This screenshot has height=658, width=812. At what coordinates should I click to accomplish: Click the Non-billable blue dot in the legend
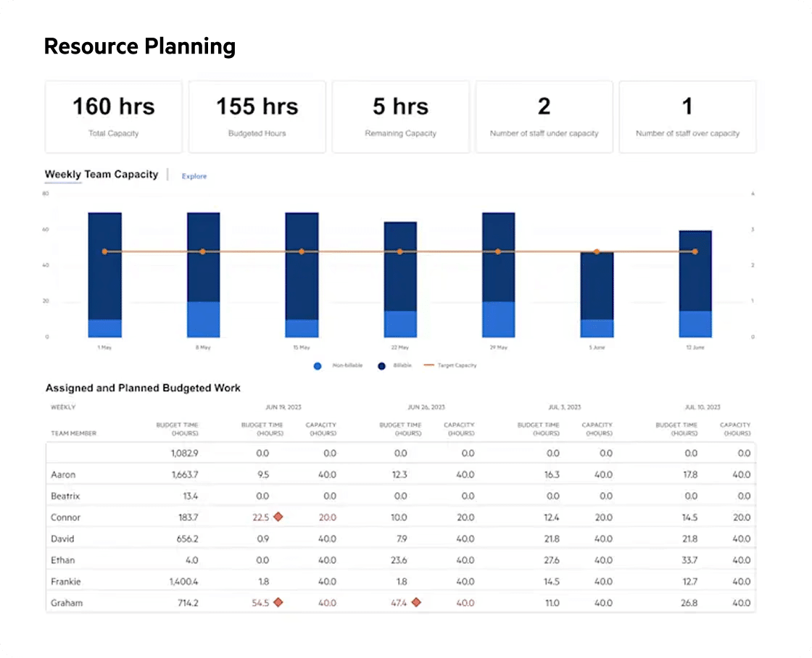pyautogui.click(x=317, y=366)
